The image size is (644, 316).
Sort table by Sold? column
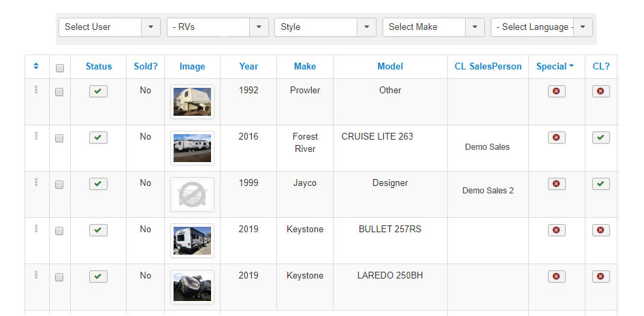pyautogui.click(x=146, y=67)
